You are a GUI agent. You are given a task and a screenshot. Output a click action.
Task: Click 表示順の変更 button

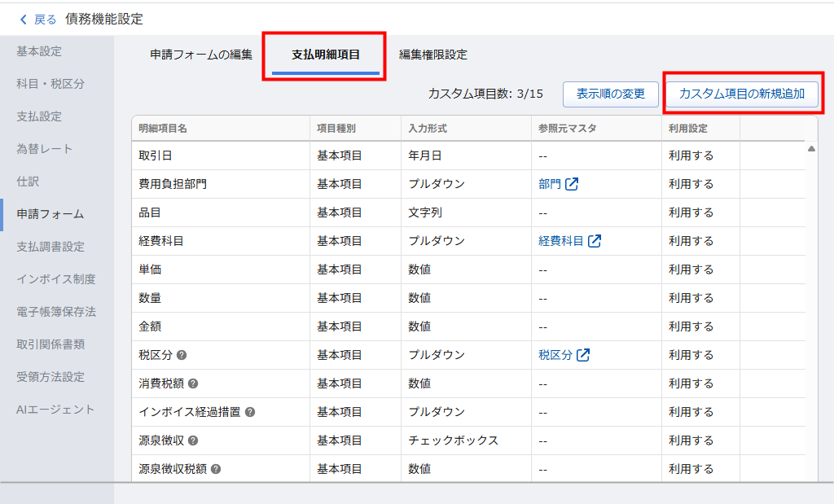[x=611, y=94]
